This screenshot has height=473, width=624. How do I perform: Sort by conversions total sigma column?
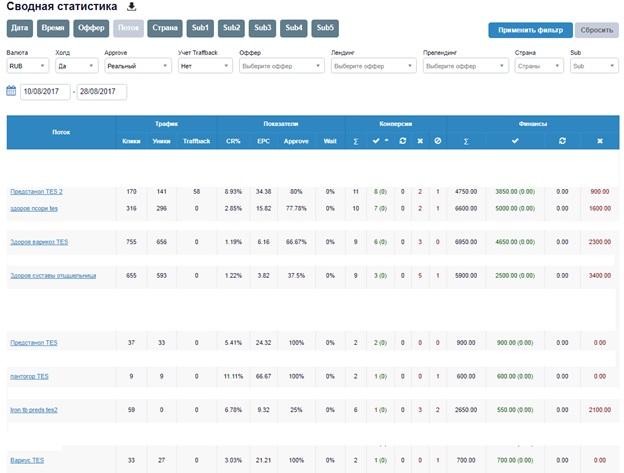356,141
